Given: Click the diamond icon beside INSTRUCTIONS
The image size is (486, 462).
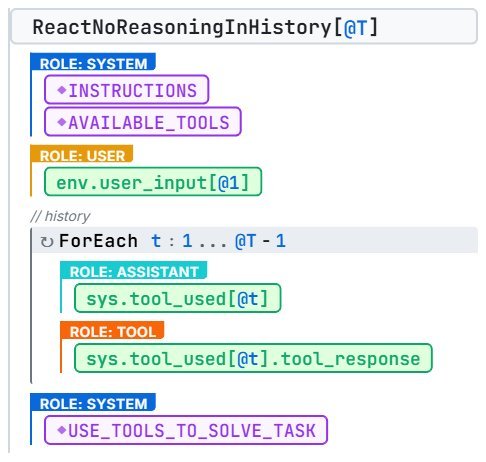Looking at the screenshot, I should pos(62,90).
